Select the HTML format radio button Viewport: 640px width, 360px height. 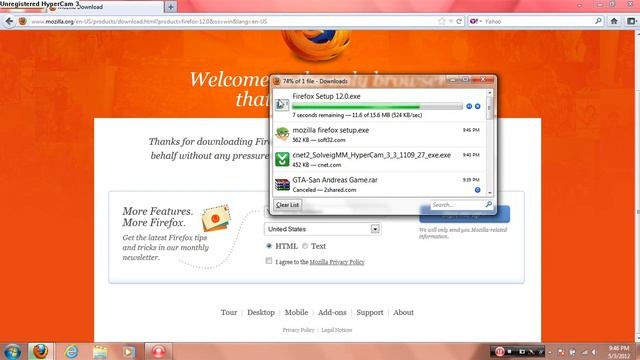(x=269, y=246)
